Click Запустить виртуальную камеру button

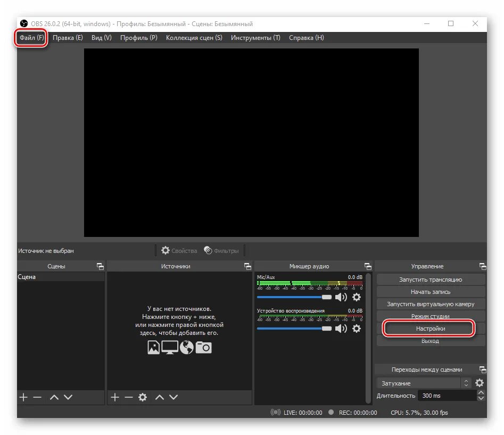431,304
